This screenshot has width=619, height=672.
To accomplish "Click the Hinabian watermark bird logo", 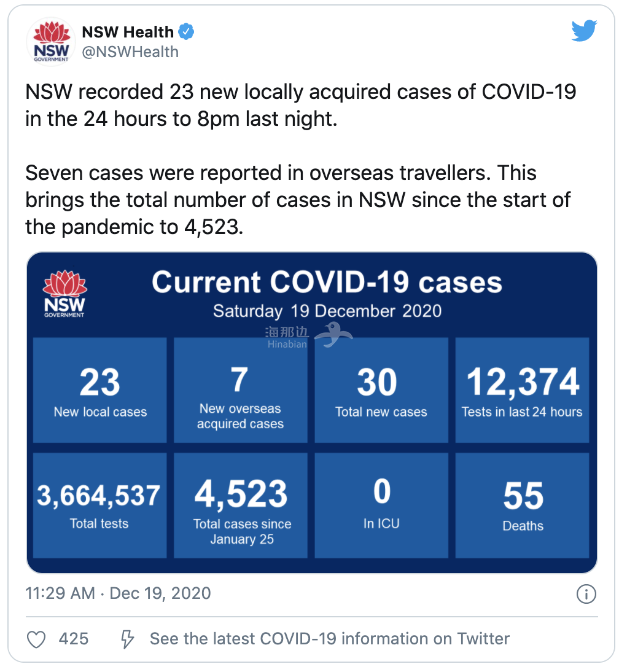I will point(335,336).
